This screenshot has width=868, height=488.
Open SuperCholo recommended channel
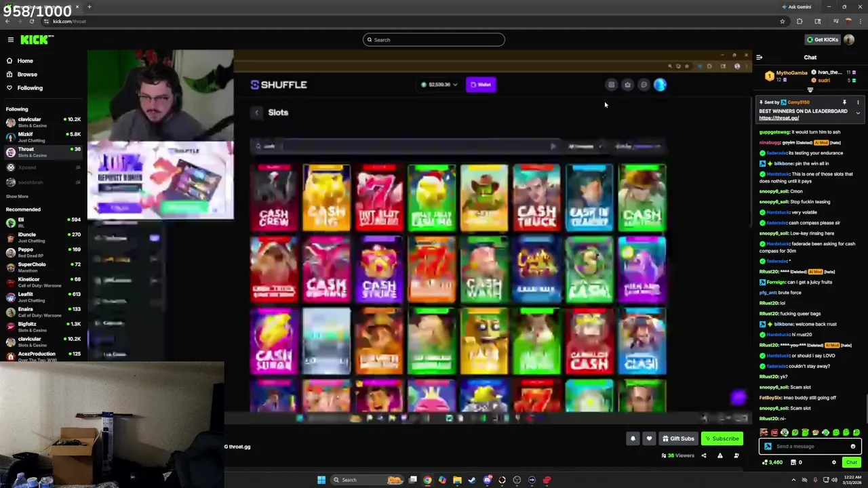(x=43, y=267)
